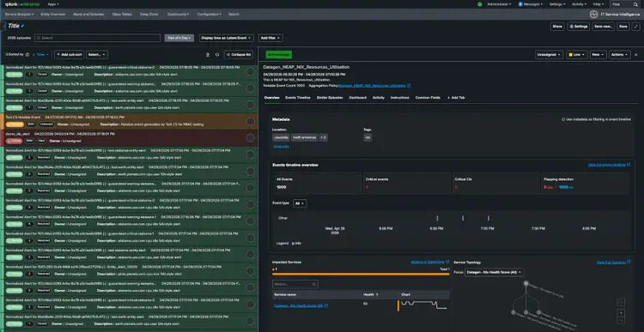This screenshot has width=644, height=332.
Task: Click the sort arrow next to Health column
Action: 377,294
